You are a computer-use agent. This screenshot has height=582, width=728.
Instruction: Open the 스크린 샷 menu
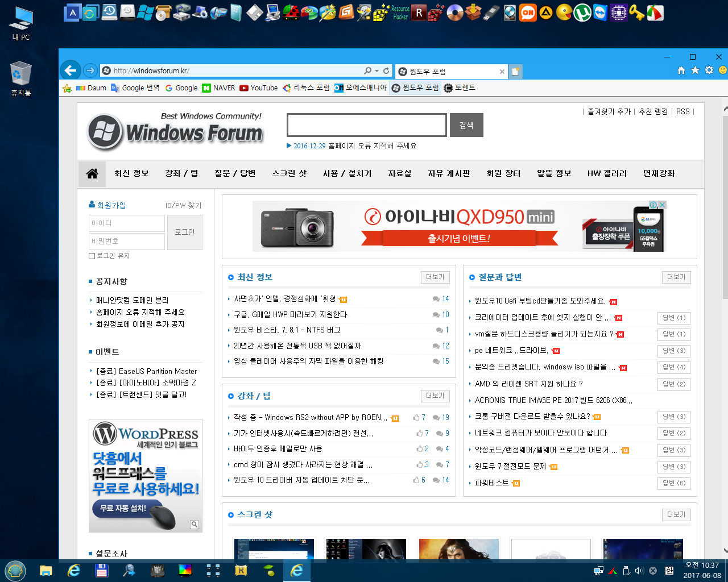click(x=289, y=173)
